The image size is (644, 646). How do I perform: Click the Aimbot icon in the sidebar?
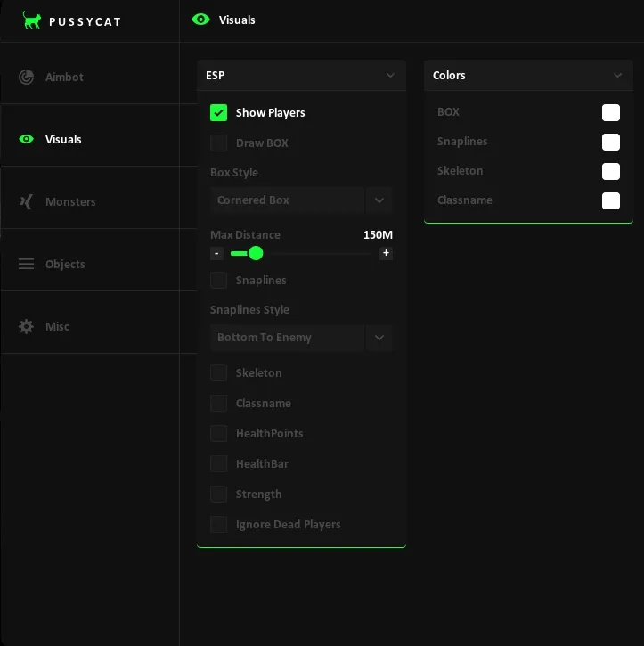(27, 77)
